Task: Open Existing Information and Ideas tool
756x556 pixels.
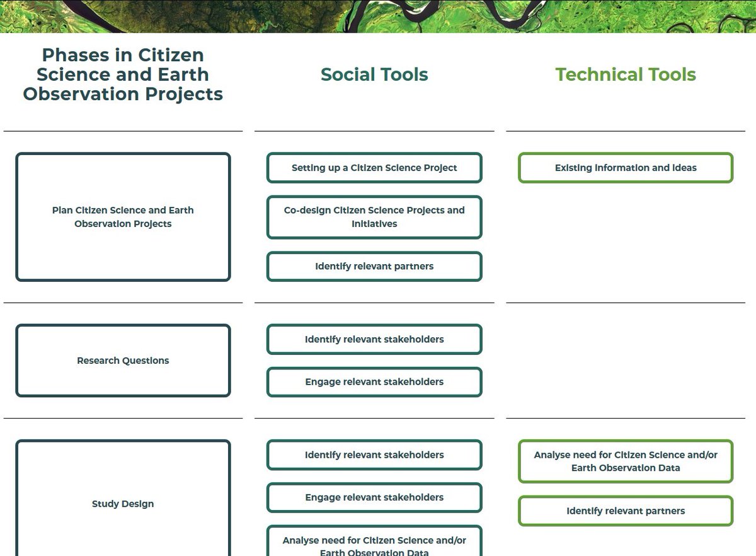Action: 626,168
